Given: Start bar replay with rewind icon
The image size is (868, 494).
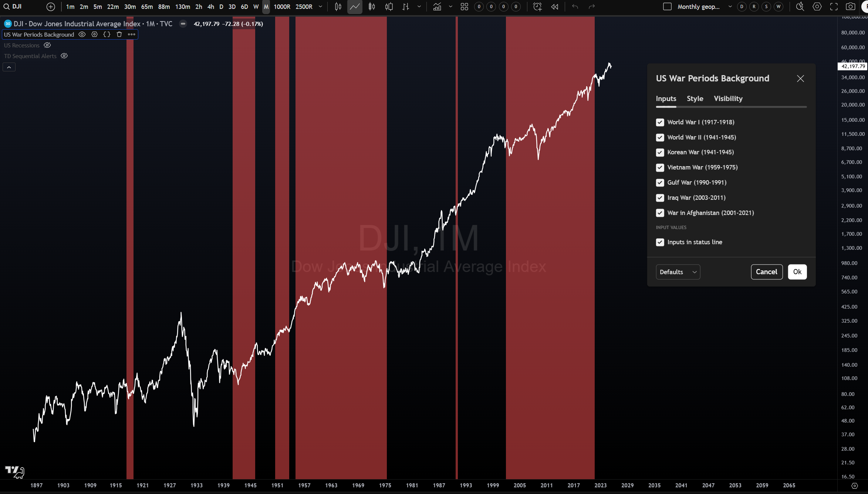Looking at the screenshot, I should 554,7.
